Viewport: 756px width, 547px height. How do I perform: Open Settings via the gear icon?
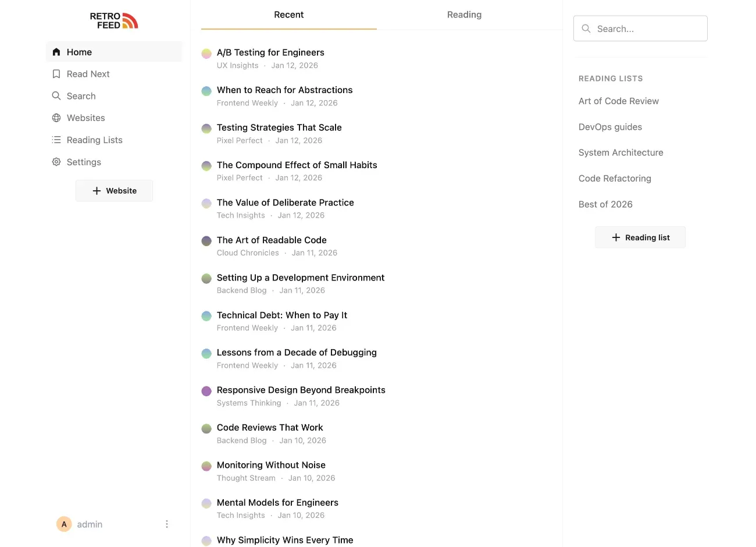pos(56,162)
